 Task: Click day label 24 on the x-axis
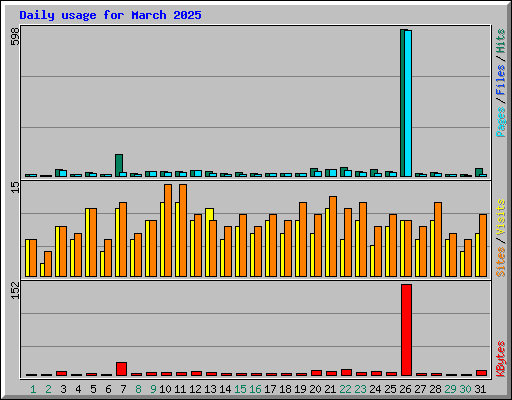(x=375, y=389)
